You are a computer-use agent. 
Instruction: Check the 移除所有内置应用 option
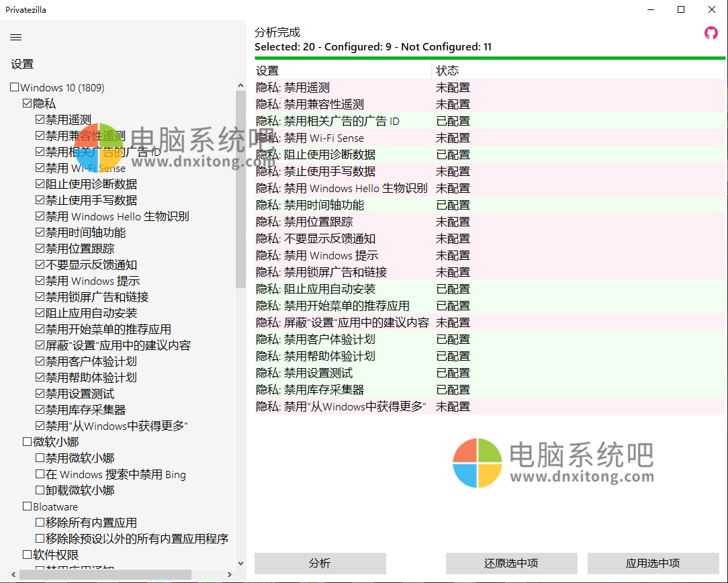click(40, 523)
